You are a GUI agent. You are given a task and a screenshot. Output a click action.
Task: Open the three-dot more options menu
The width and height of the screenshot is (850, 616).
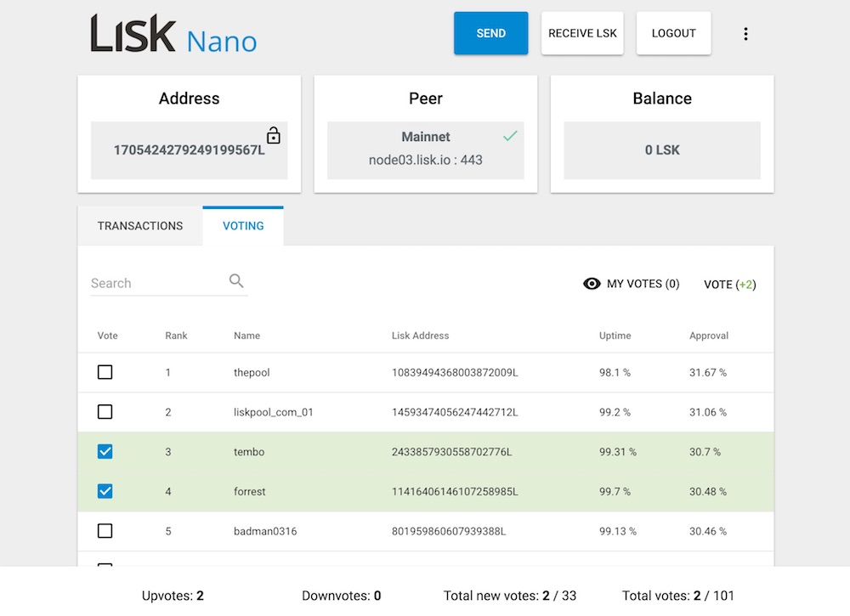click(x=745, y=34)
